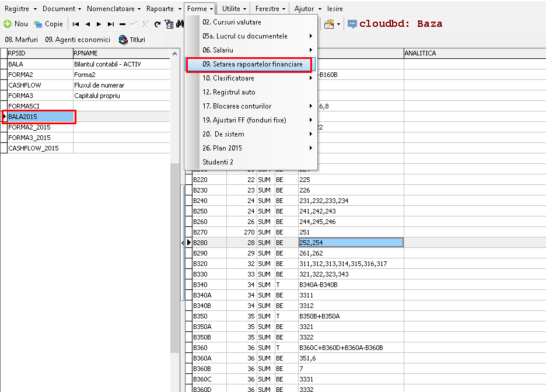546x392 pixels.
Task: Open the 09. Agenti economici shortcut
Action: [78, 40]
